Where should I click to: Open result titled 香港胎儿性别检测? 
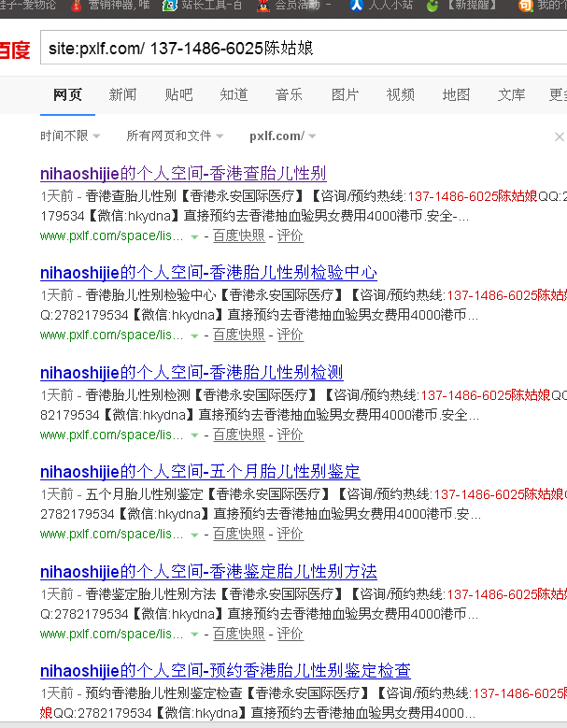pyautogui.click(x=191, y=372)
